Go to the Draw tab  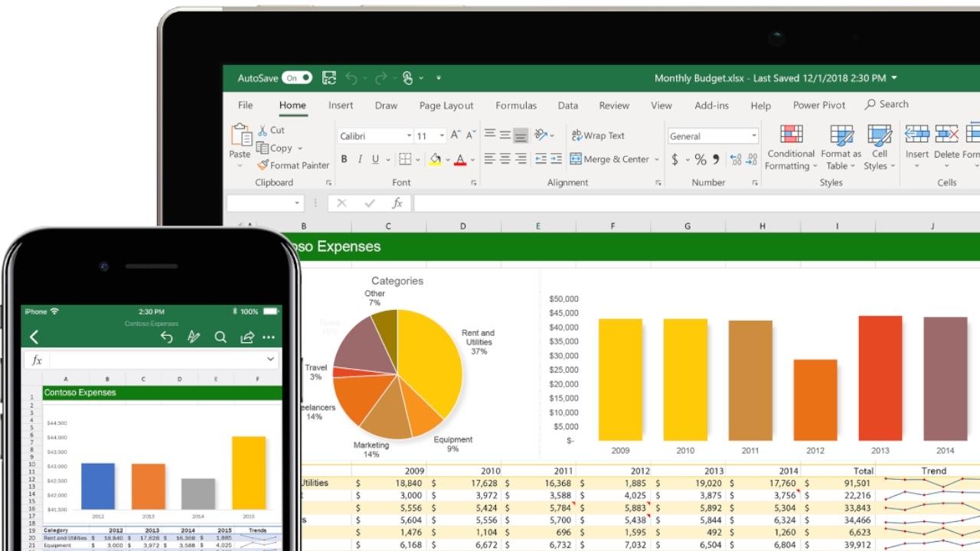pyautogui.click(x=386, y=106)
